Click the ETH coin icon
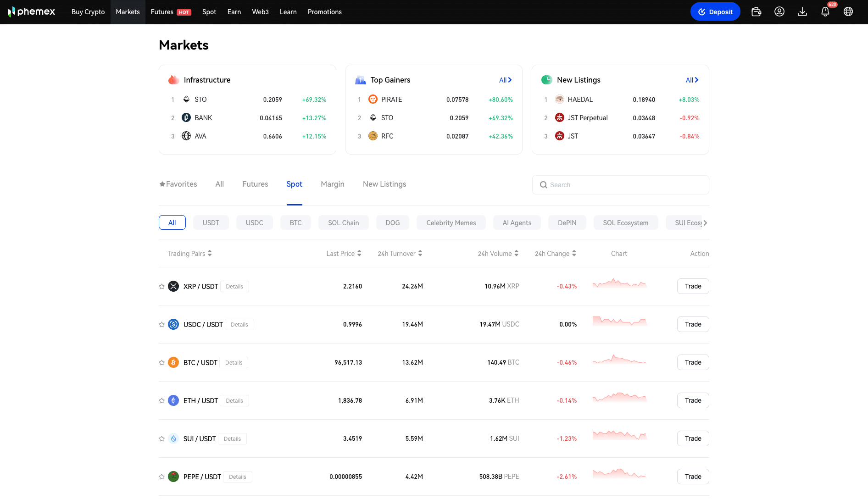868x499 pixels. click(x=173, y=400)
